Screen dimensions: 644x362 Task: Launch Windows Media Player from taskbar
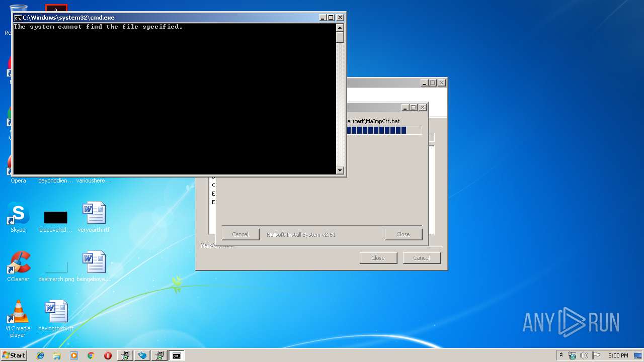pyautogui.click(x=74, y=355)
